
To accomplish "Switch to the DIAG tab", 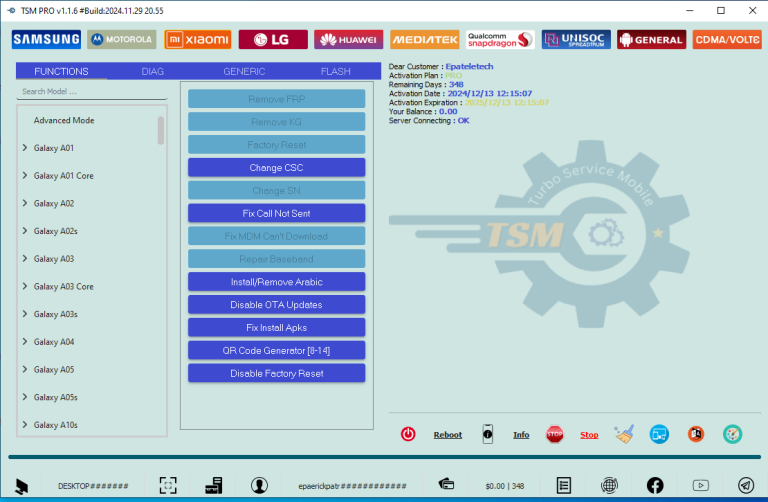I will point(153,72).
